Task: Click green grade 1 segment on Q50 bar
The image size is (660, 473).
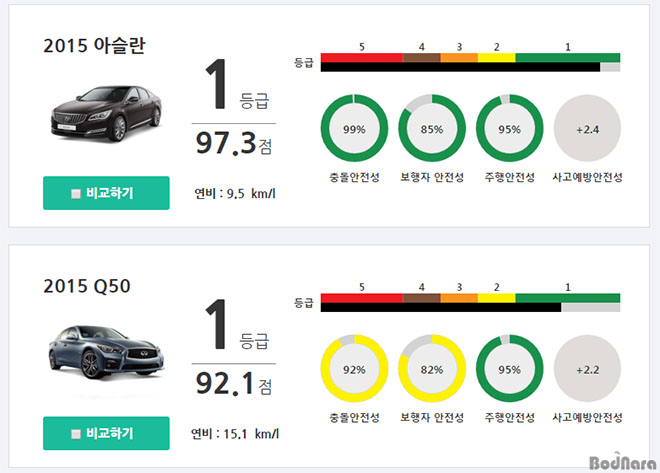Action: click(x=567, y=298)
